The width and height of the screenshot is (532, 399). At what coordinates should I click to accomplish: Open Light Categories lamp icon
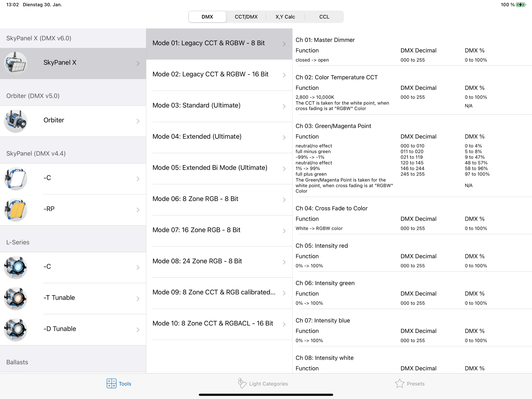pos(242,383)
